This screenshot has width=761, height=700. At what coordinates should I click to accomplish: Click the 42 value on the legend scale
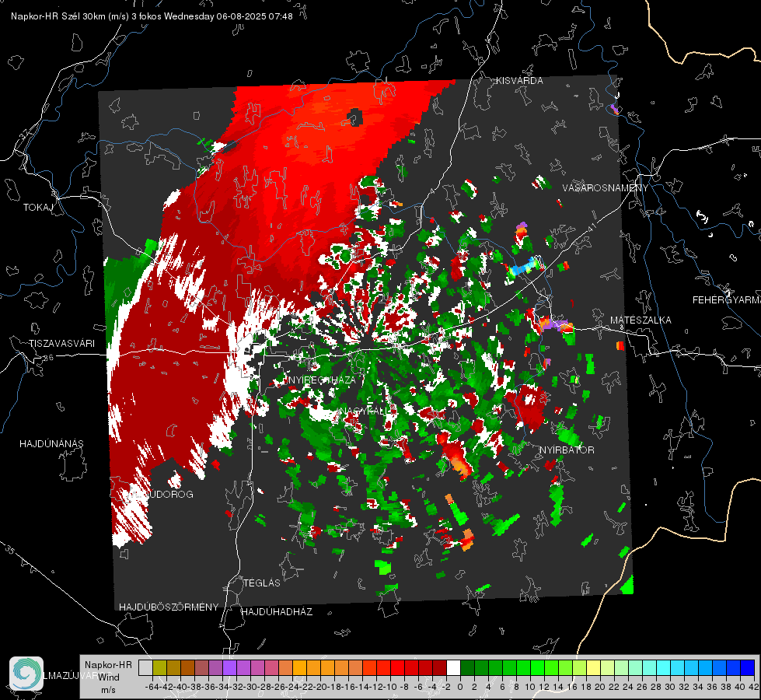pyautogui.click(x=754, y=687)
